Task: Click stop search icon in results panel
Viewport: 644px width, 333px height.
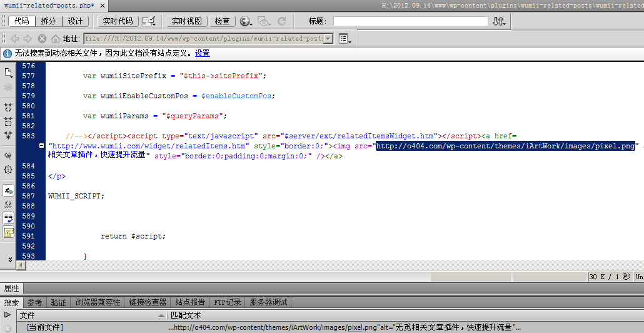Action: (x=8, y=327)
